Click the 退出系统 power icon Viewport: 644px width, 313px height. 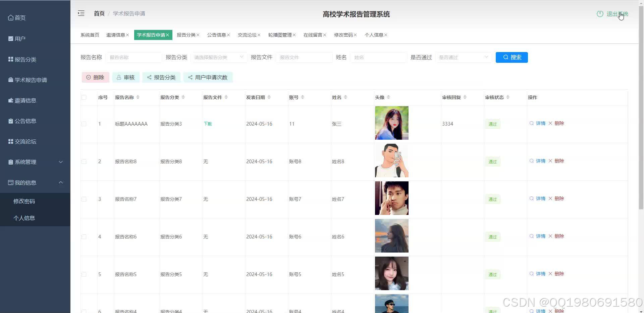[x=599, y=14]
